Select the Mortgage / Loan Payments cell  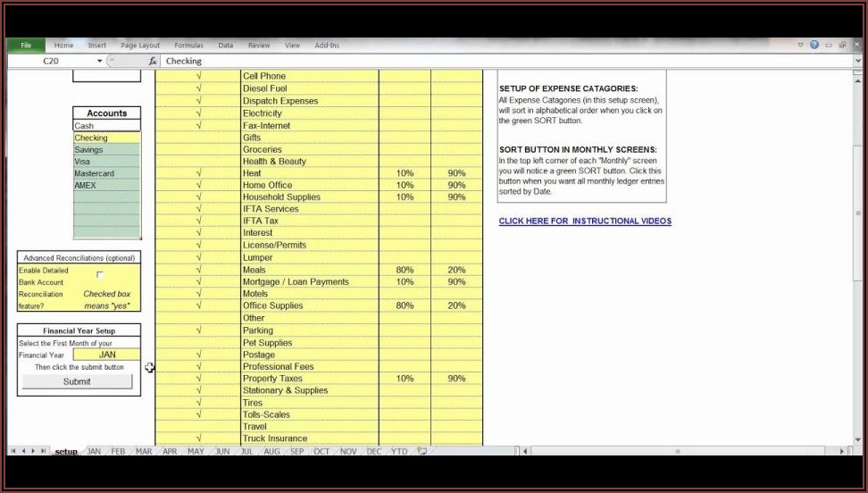coord(310,282)
